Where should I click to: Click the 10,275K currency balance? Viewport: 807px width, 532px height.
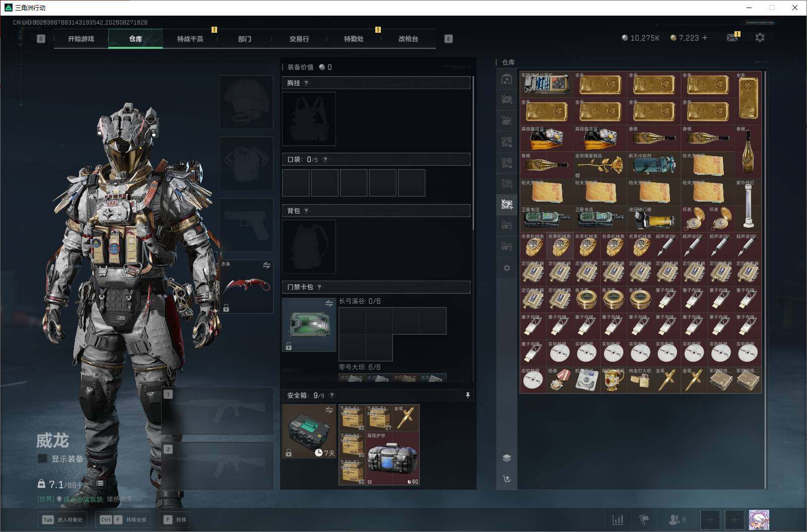pos(640,38)
